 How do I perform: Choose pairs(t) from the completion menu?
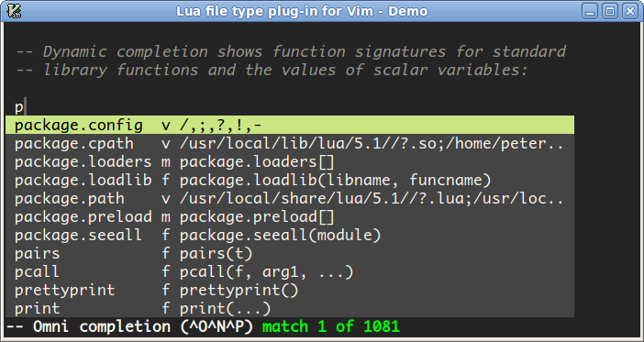290,253
